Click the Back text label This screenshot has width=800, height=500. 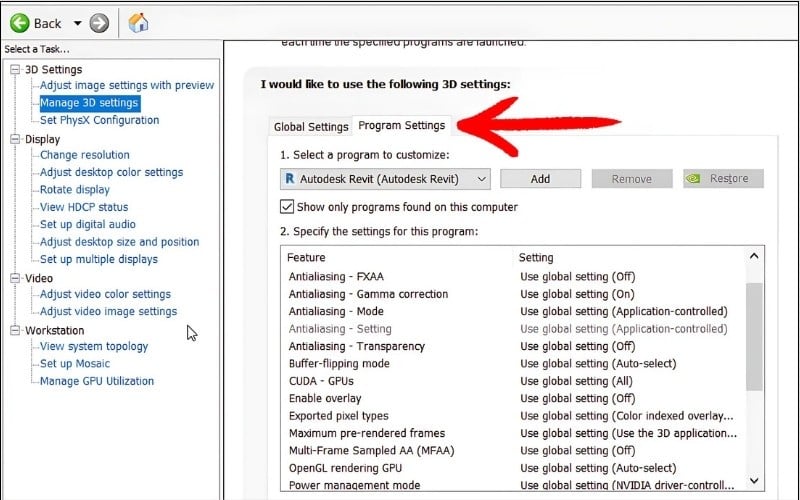[x=47, y=23]
